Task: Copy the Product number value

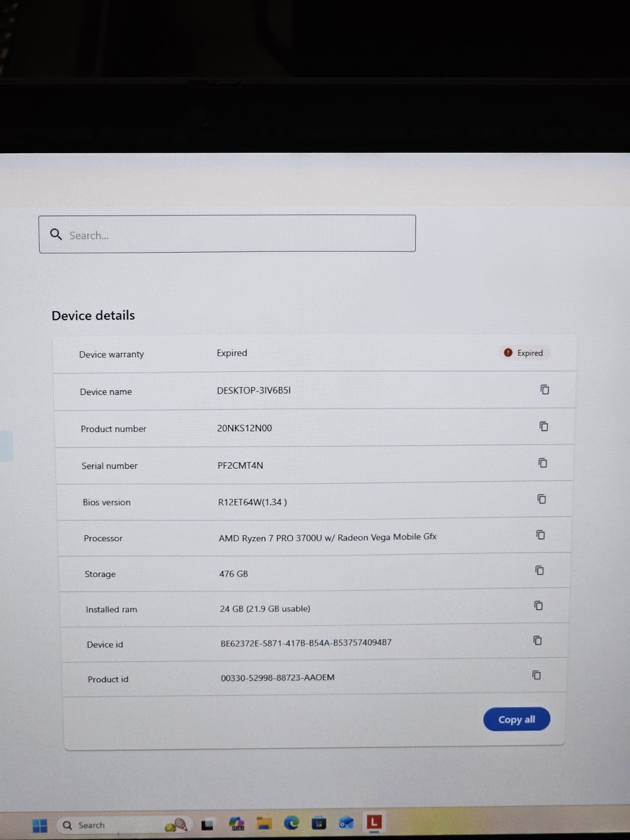Action: 543,426
